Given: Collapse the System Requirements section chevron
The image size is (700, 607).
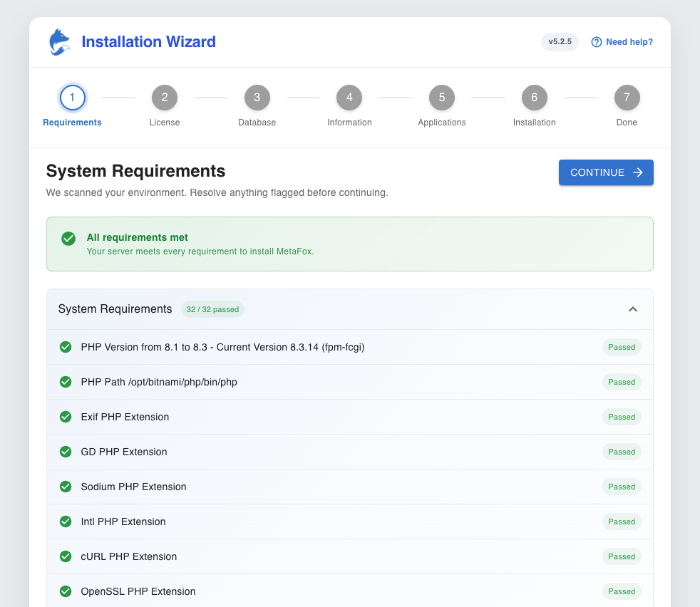Looking at the screenshot, I should [x=632, y=309].
